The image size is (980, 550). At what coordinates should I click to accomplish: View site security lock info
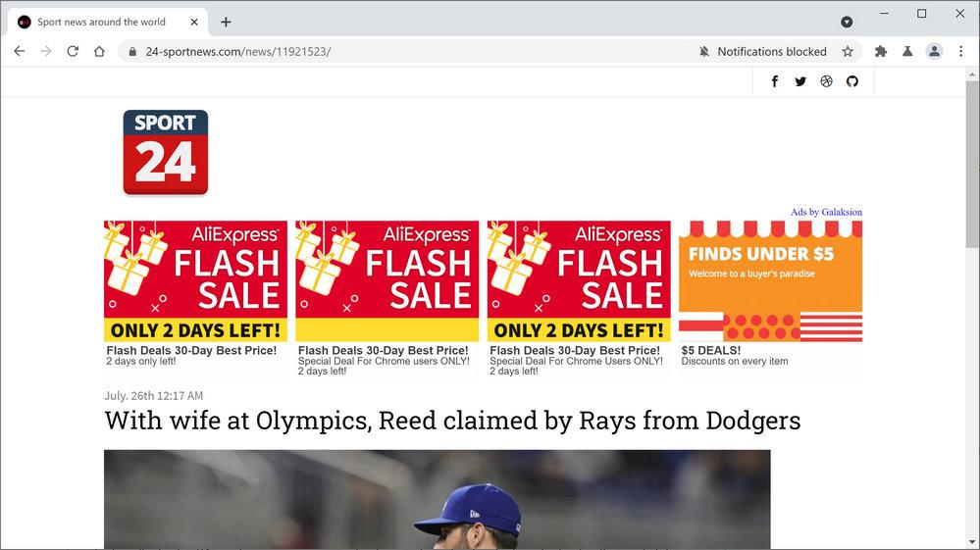point(132,52)
